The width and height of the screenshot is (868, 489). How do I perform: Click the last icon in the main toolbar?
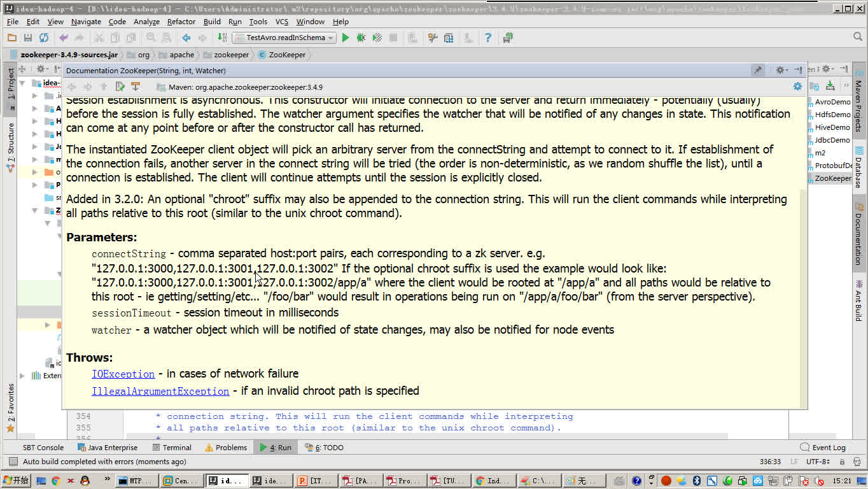tap(508, 38)
